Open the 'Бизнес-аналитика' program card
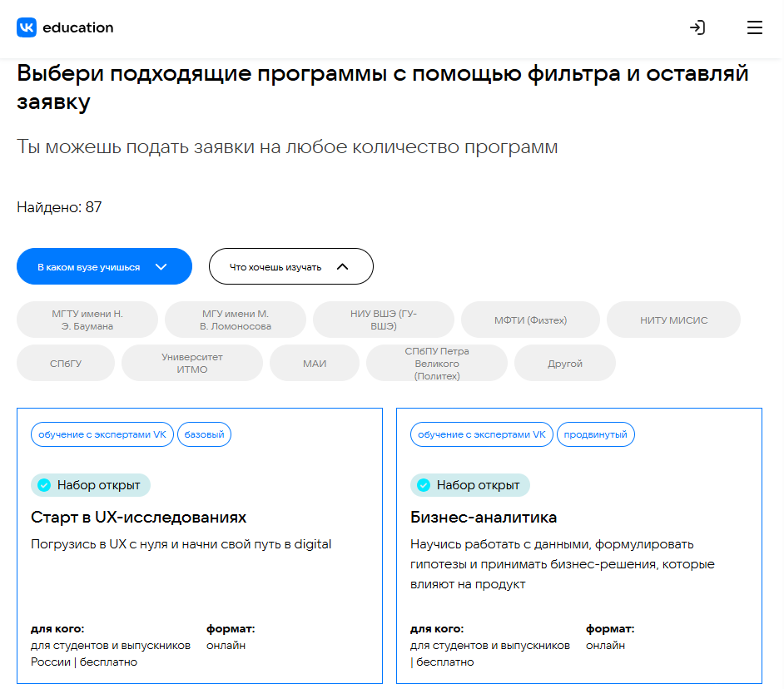 pyautogui.click(x=484, y=518)
